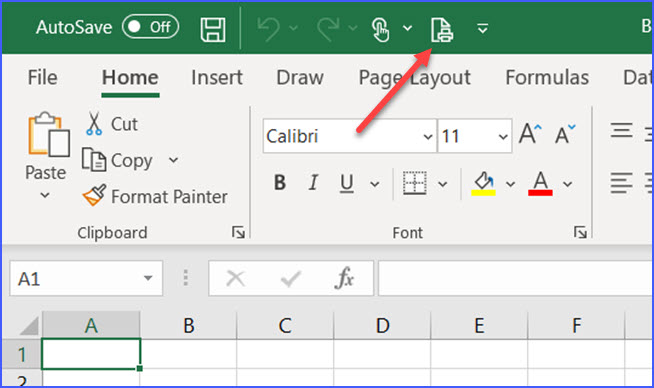Select column A header
The width and height of the screenshot is (654, 388).
91,325
